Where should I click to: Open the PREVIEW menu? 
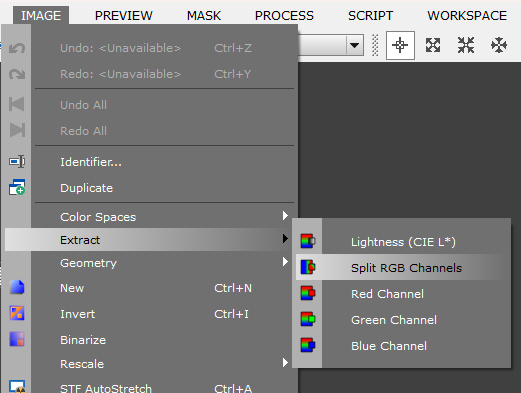pyautogui.click(x=123, y=16)
